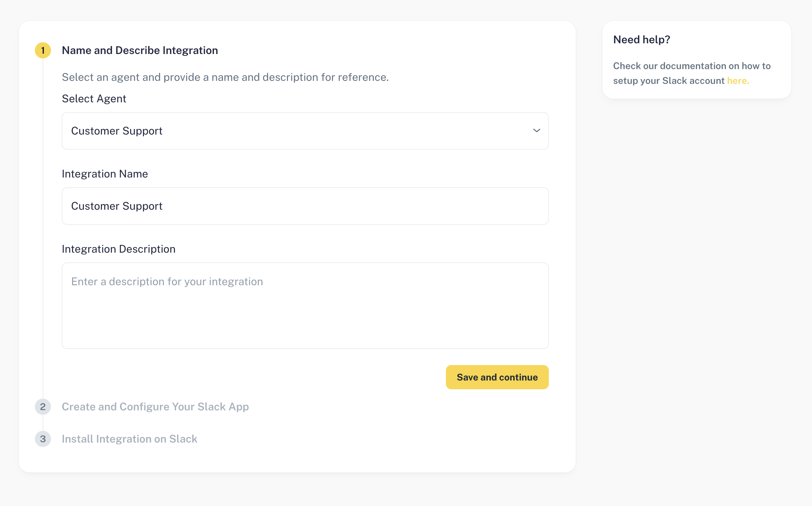
Task: Open the Customer Support agent dropdown
Action: 304,131
